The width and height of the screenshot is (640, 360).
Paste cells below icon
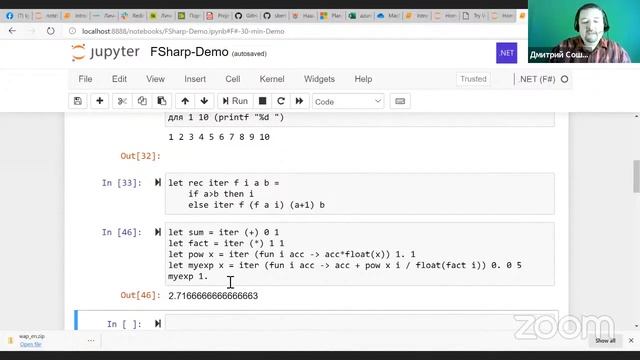tap(162, 101)
